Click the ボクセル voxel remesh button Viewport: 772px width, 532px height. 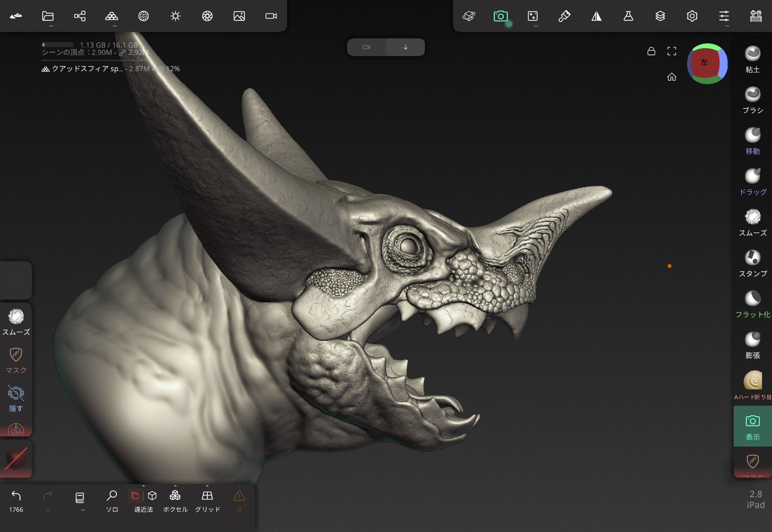(175, 500)
